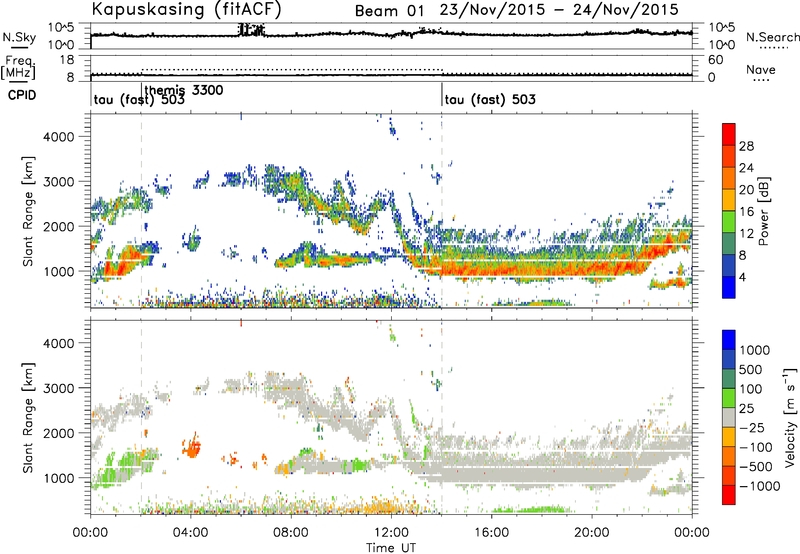The image size is (800, 554).
Task: Click the '18' frequency axis tick
Action: 67,60
